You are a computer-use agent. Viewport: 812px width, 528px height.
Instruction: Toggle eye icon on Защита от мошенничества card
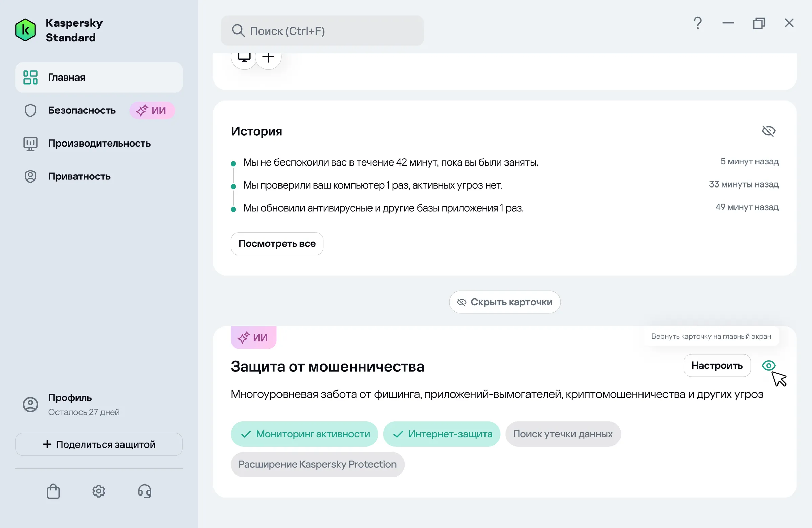pyautogui.click(x=769, y=366)
